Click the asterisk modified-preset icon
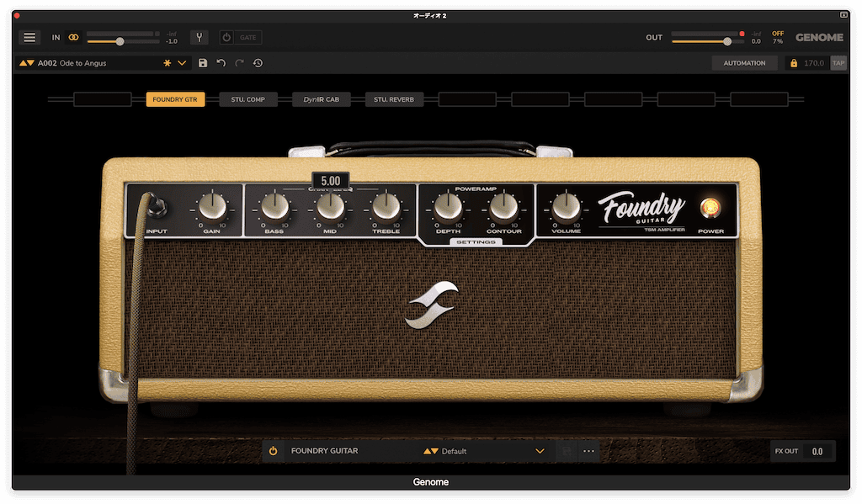This screenshot has width=862, height=504. [168, 63]
